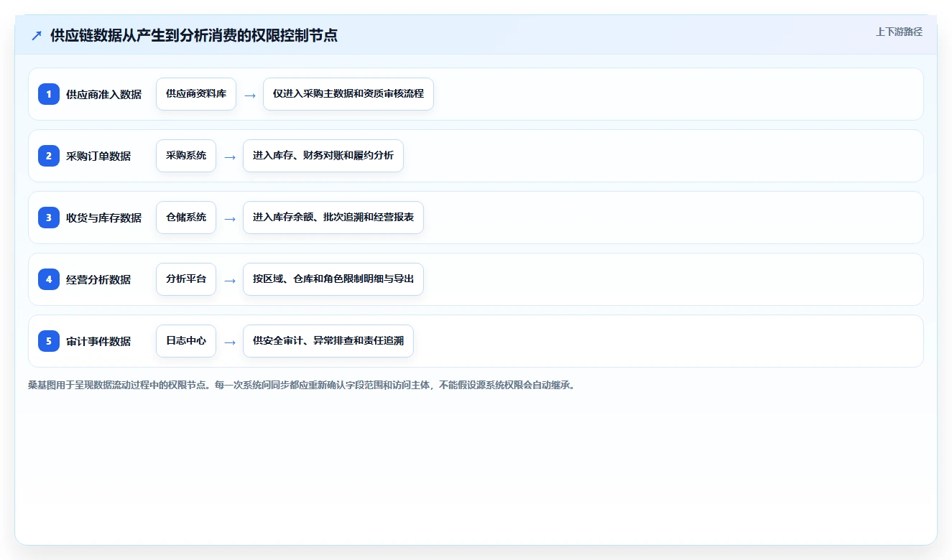This screenshot has height=560, width=952.
Task: Click the flow arrow after 仓储系统
Action: pyautogui.click(x=230, y=218)
